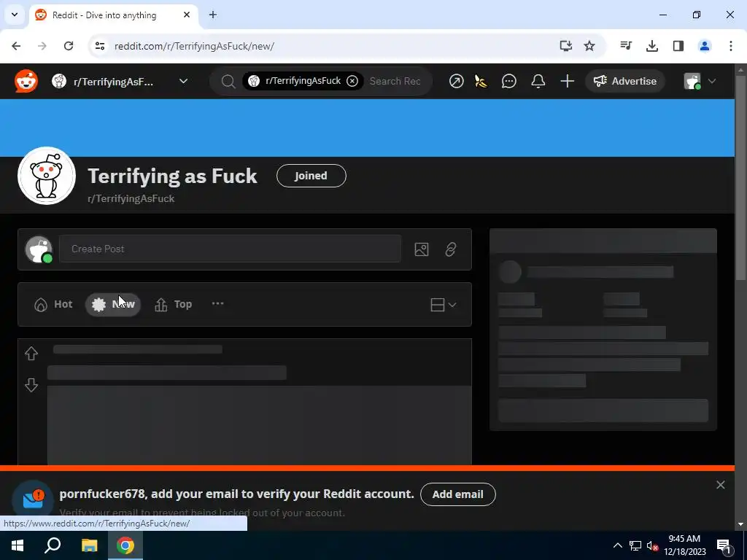Focus the Search Reddit input field

(x=395, y=82)
